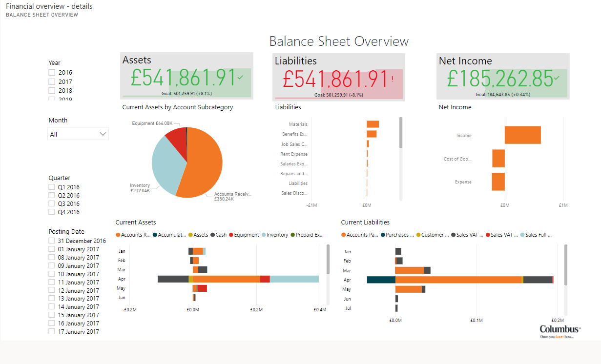Select the Net Income KPI tile
601x364 pixels.
(x=504, y=76)
